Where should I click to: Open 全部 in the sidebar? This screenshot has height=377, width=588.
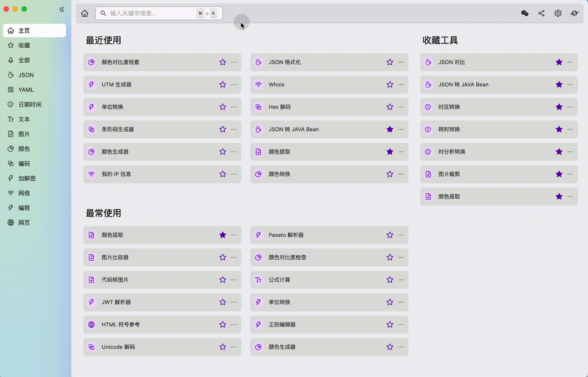point(34,60)
